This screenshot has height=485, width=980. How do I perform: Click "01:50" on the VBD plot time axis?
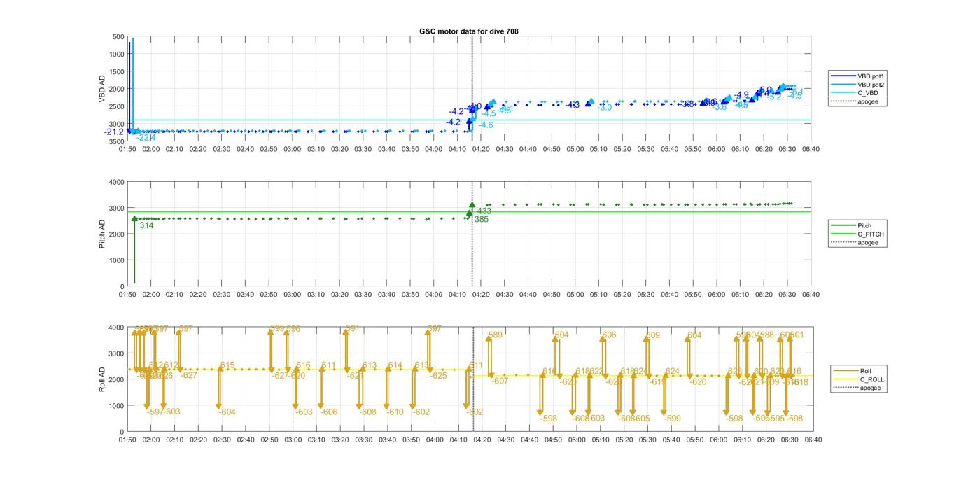pos(127,149)
